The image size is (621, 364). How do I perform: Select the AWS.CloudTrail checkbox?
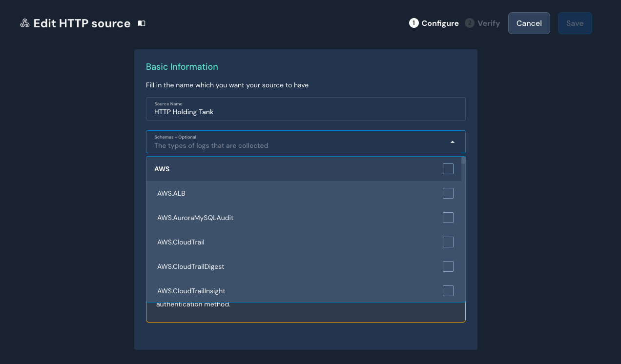pyautogui.click(x=448, y=242)
